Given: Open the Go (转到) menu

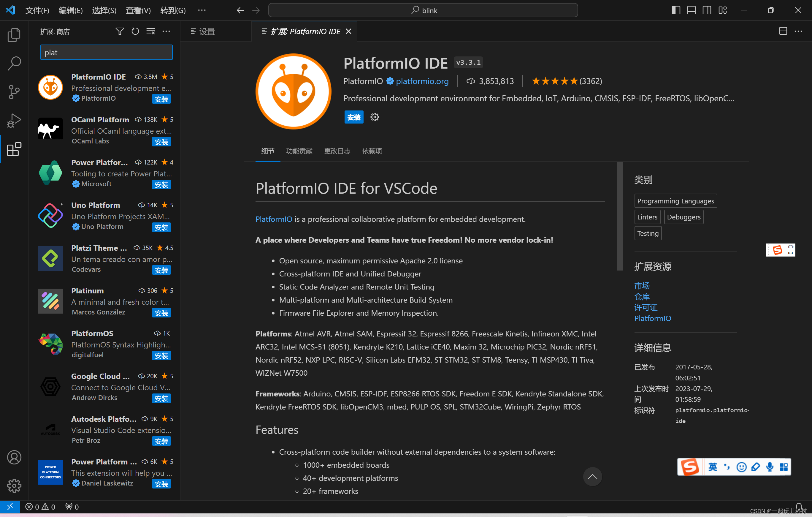Looking at the screenshot, I should coord(173,10).
